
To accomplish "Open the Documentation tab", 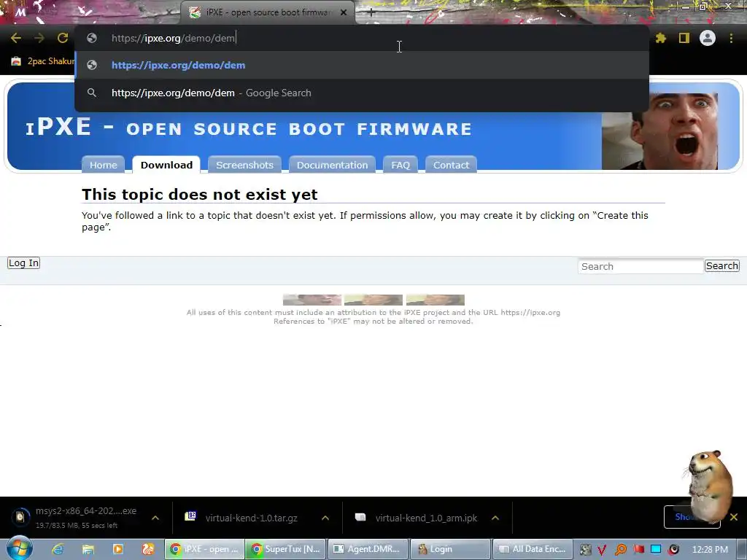I will [332, 165].
